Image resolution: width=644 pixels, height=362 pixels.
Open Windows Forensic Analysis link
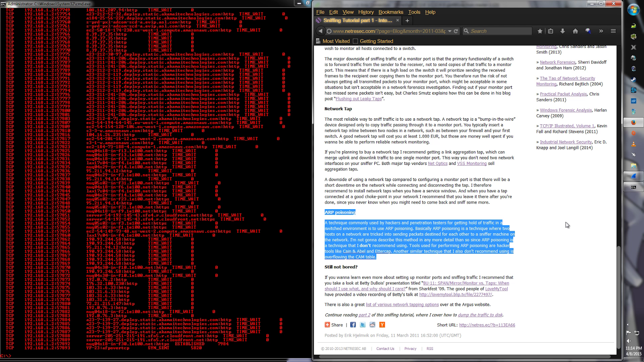click(x=566, y=110)
